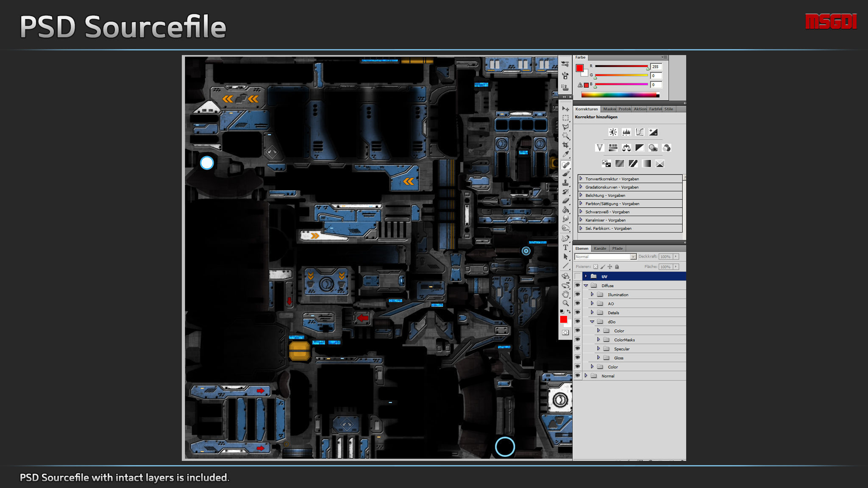Switch to the Kanäle tab

(x=600, y=249)
